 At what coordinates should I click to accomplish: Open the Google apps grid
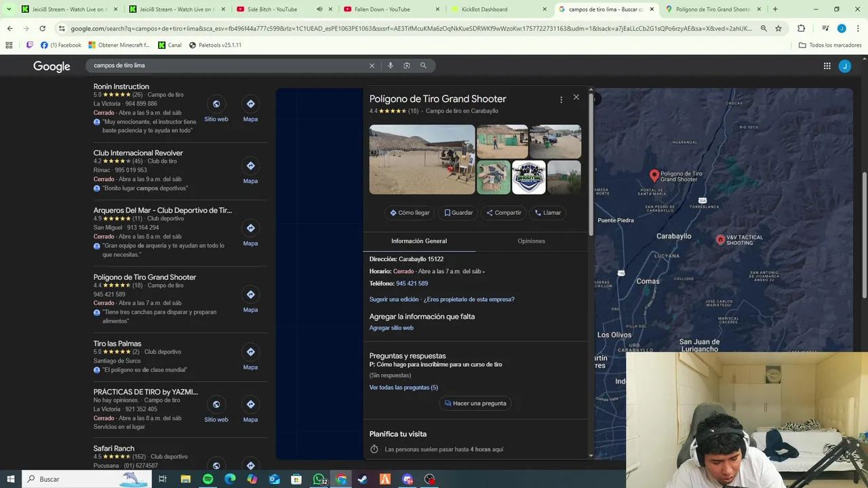point(827,66)
